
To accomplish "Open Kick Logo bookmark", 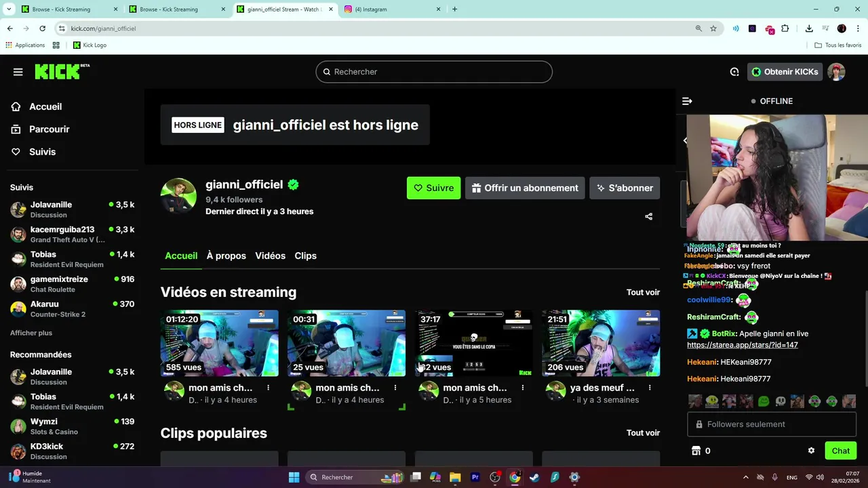I will (x=89, y=45).
